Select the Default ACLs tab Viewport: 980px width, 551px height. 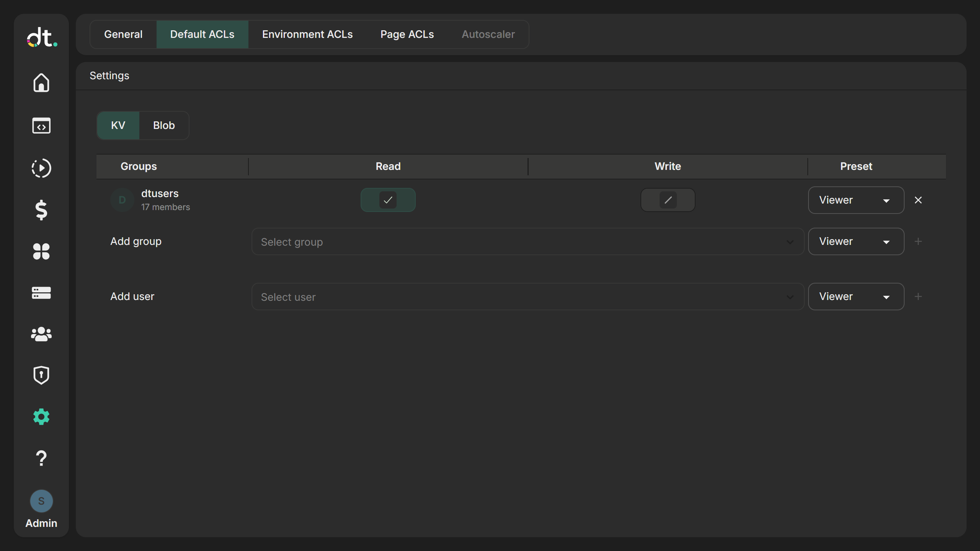[x=202, y=34]
